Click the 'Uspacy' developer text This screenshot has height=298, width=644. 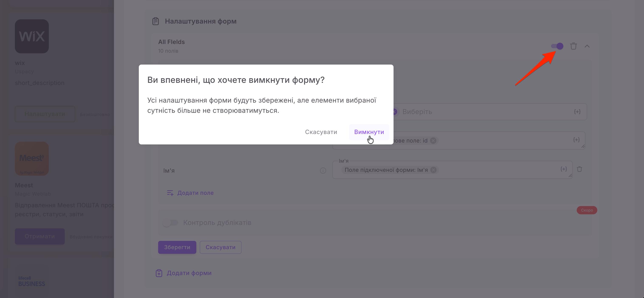point(24,72)
